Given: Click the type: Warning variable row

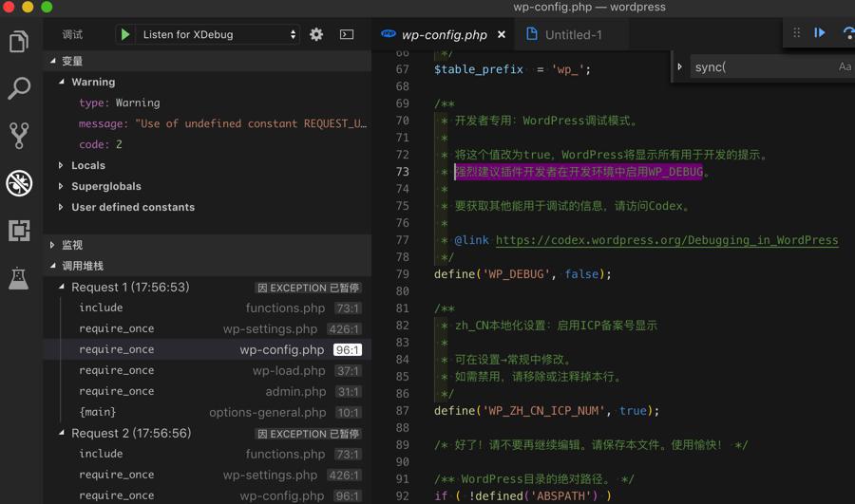Looking at the screenshot, I should 207,103.
